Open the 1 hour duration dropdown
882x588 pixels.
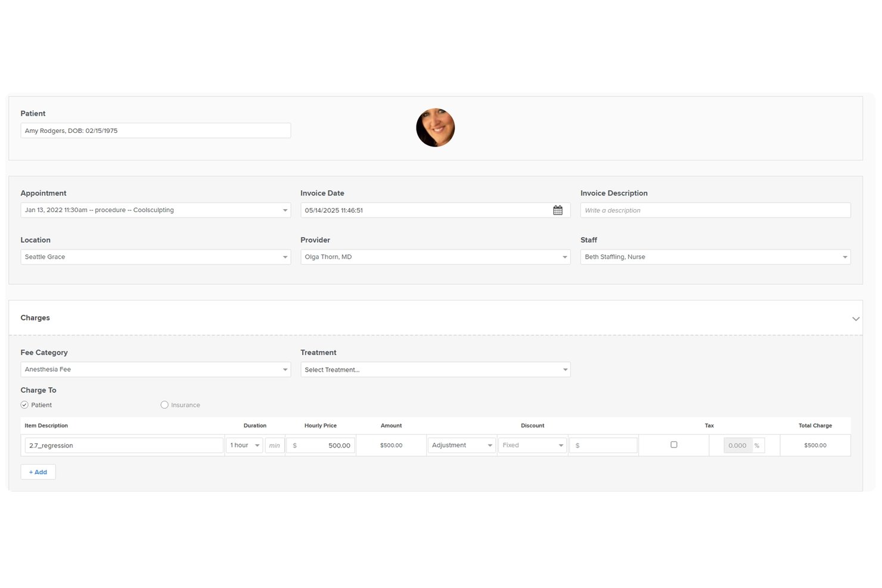[x=244, y=445]
